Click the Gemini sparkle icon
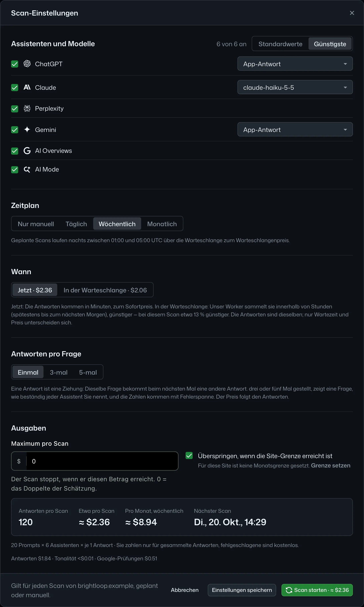Image resolution: width=364 pixels, height=607 pixels. [x=27, y=130]
